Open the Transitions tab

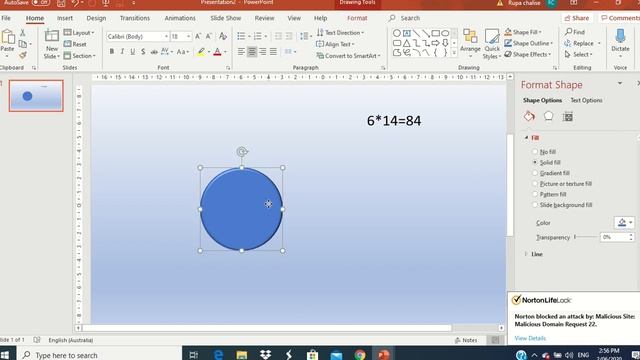click(135, 18)
